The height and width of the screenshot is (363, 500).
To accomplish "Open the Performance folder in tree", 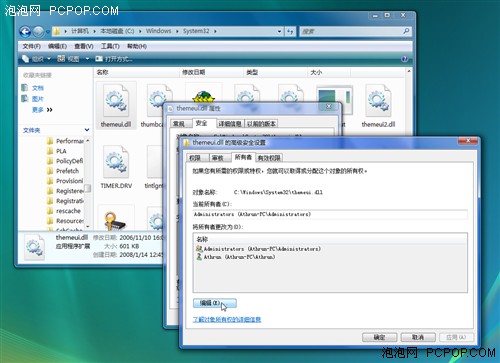I will coord(69,141).
